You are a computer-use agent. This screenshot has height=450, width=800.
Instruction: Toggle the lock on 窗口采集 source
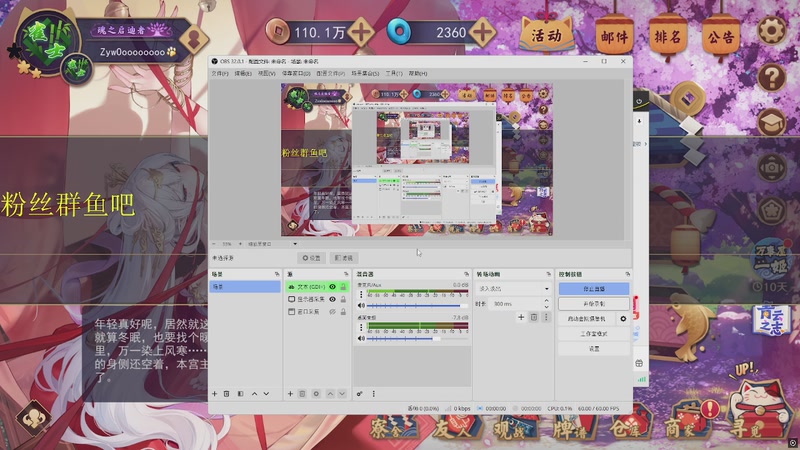(343, 311)
